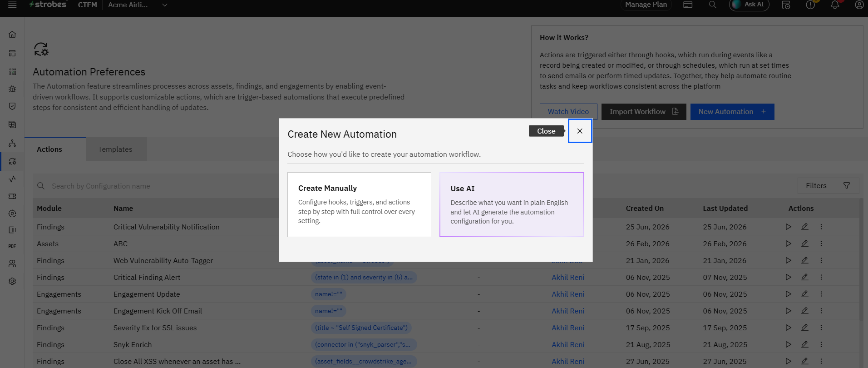Click the Last Updated column header
The image size is (868, 368).
[725, 209]
